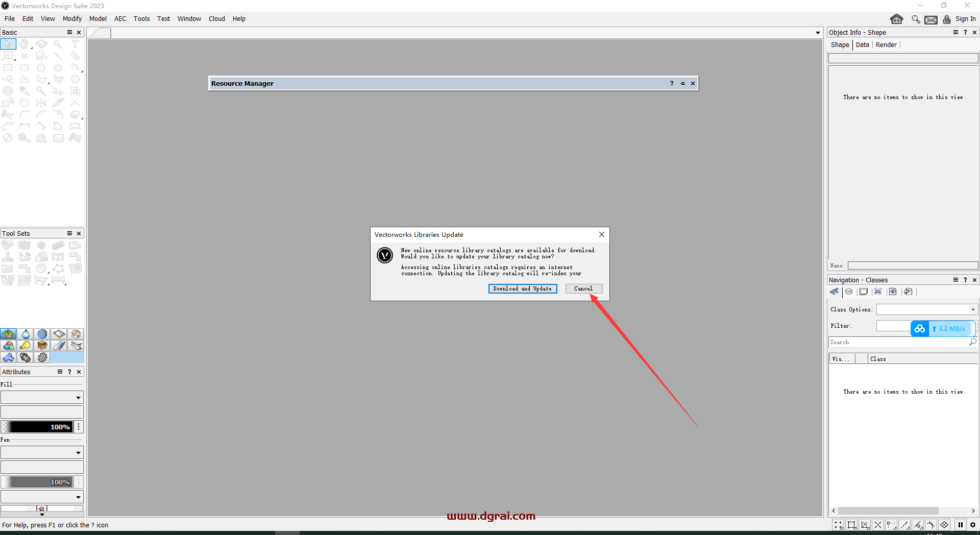Screen dimensions: 980x535
Task: Open the Object Info palette menu icon
Action: coord(955,32)
